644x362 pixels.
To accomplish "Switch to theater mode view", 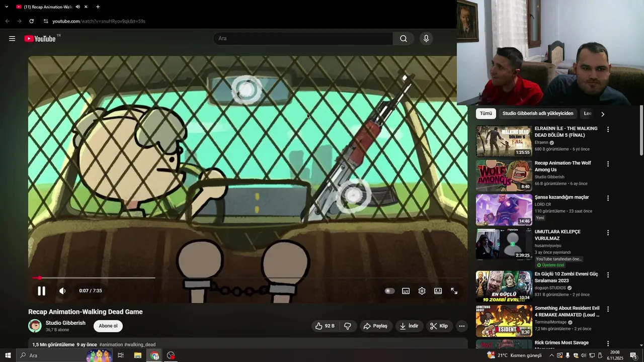I will [438, 291].
